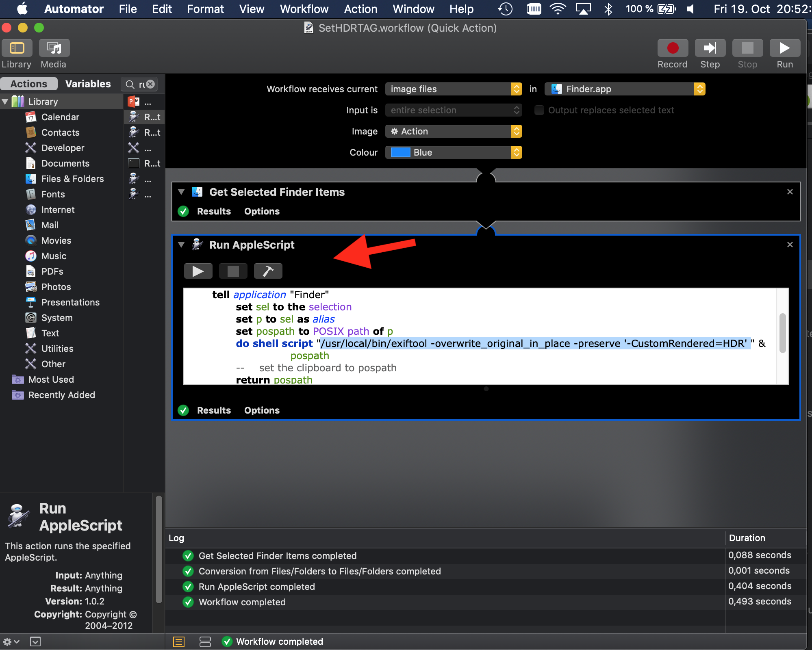This screenshot has width=812, height=650.
Task: Collapse the Run AppleScript action
Action: click(x=181, y=245)
